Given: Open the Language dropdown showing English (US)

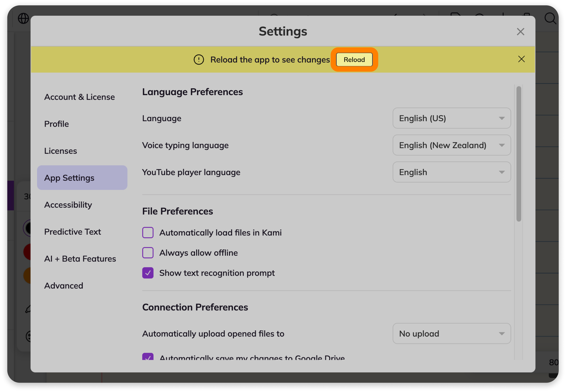Looking at the screenshot, I should (x=452, y=118).
